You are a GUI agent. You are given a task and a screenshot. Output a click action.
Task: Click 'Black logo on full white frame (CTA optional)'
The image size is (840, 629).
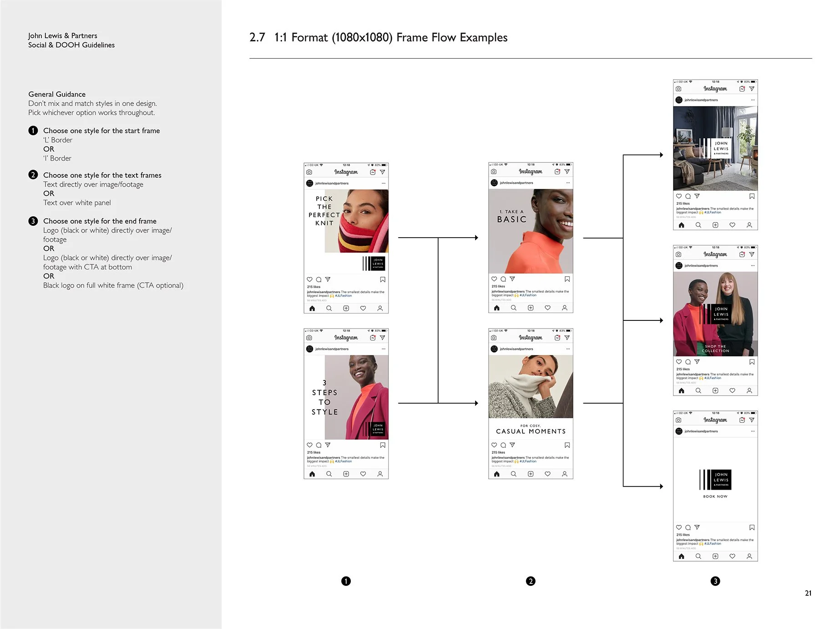click(x=113, y=285)
